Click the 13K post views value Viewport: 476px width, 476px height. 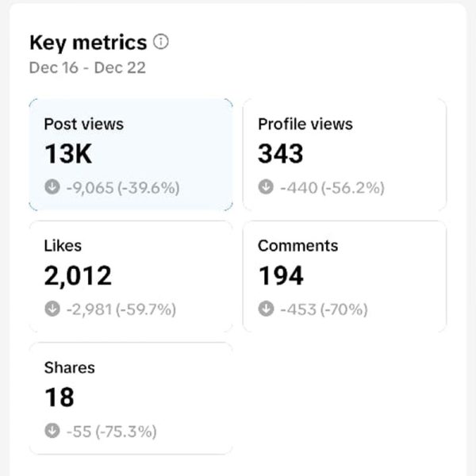(68, 154)
